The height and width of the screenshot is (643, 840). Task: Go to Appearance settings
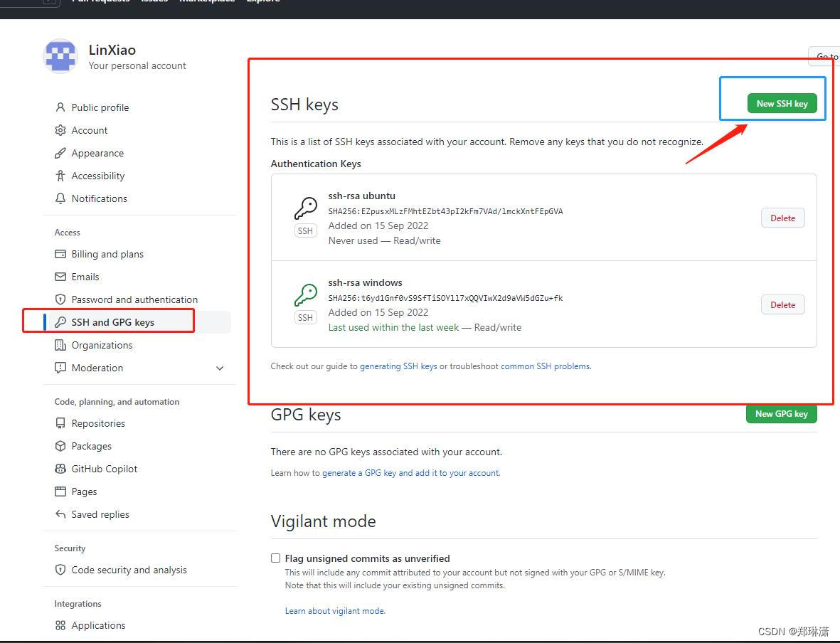pos(97,153)
